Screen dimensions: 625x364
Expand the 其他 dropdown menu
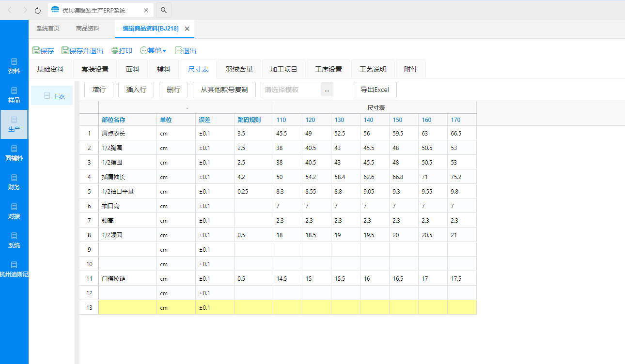[153, 50]
